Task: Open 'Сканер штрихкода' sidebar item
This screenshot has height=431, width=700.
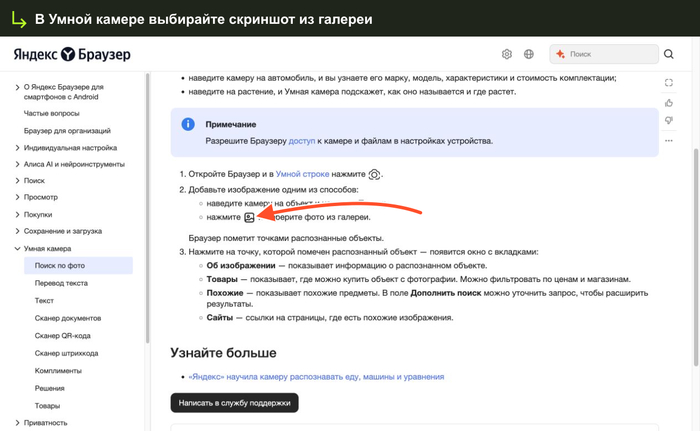Action: tap(67, 353)
